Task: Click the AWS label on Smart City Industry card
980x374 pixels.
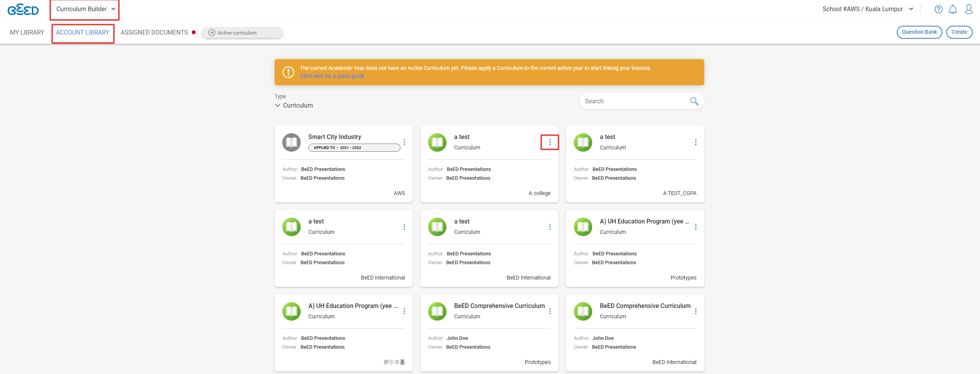Action: [399, 193]
